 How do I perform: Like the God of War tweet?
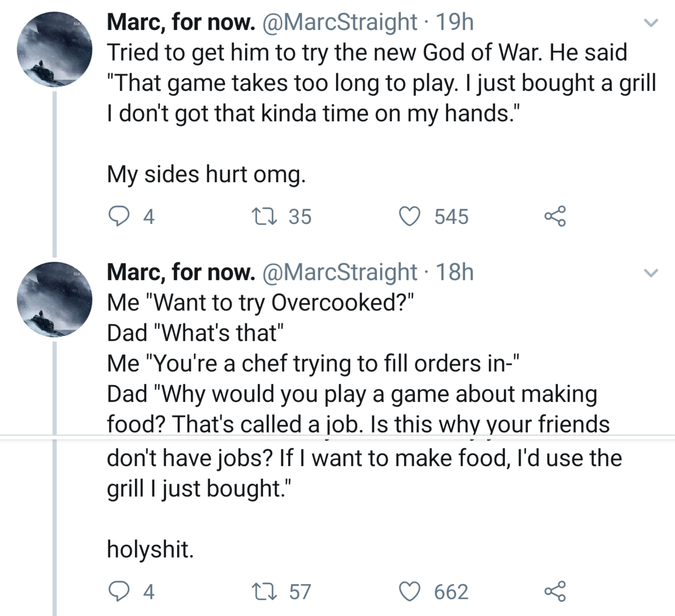coord(408,216)
